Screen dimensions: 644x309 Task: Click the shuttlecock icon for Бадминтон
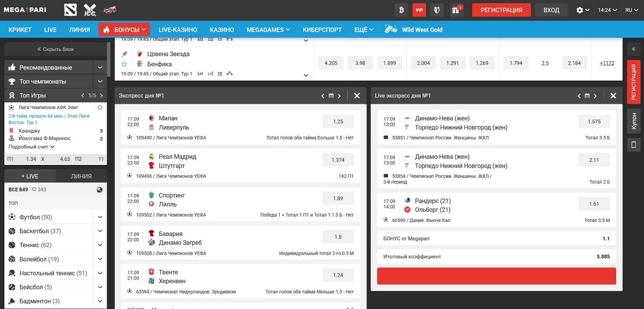12,301
